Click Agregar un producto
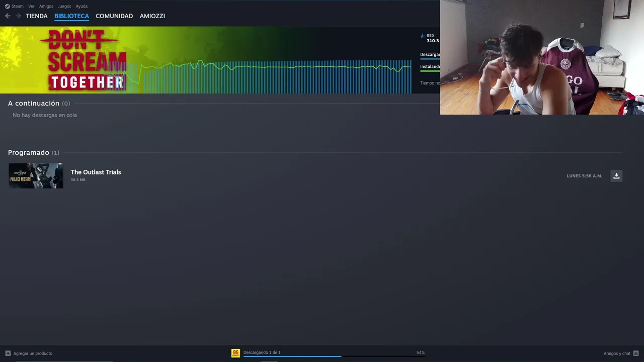644x362 pixels. point(33,353)
